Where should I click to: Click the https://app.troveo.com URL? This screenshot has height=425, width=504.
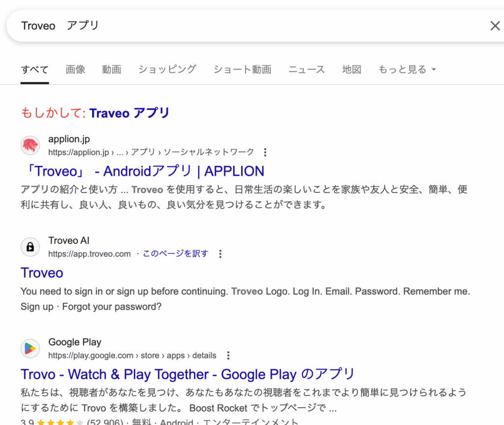[x=90, y=254]
